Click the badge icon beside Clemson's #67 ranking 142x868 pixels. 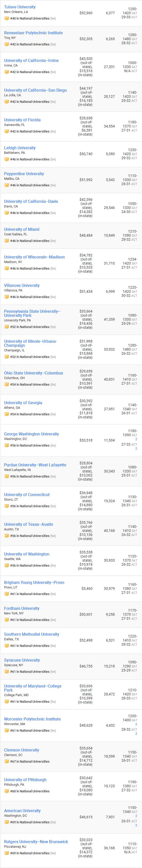[x=6, y=762]
